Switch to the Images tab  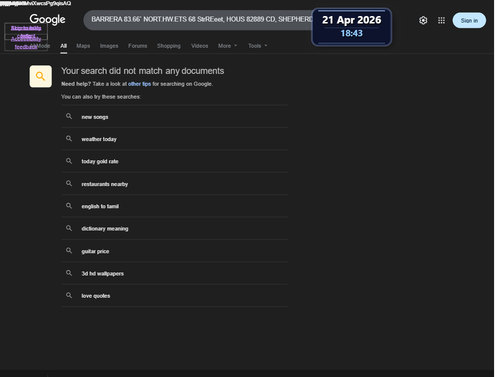pyautogui.click(x=109, y=46)
